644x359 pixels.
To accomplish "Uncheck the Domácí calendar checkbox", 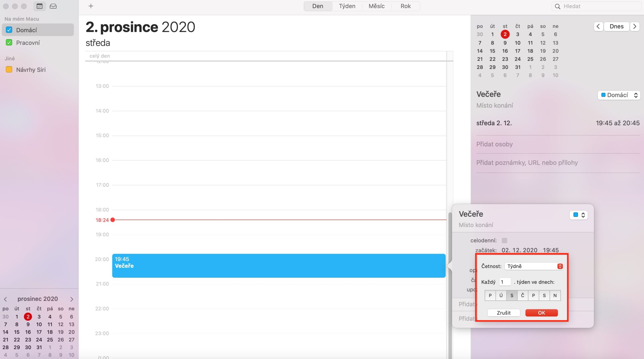I will tap(9, 30).
